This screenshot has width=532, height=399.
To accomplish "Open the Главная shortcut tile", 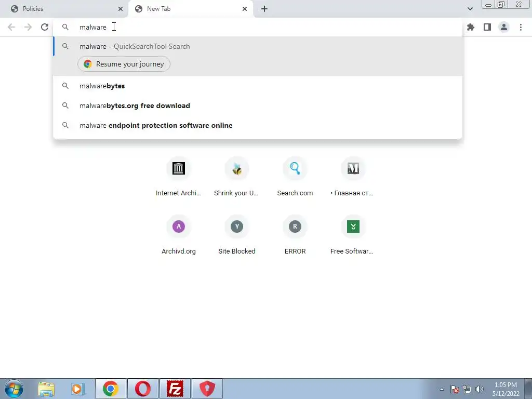I will pos(353,177).
